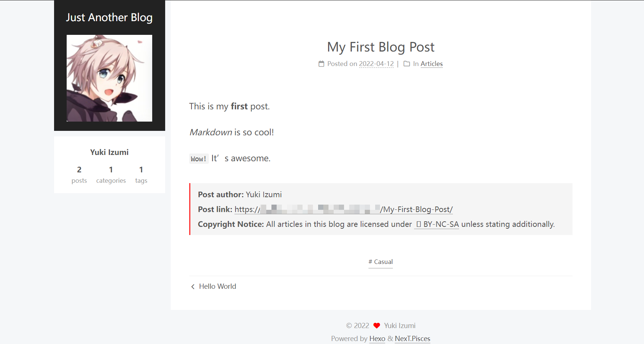Open the post date 2022-04-12

click(376, 64)
